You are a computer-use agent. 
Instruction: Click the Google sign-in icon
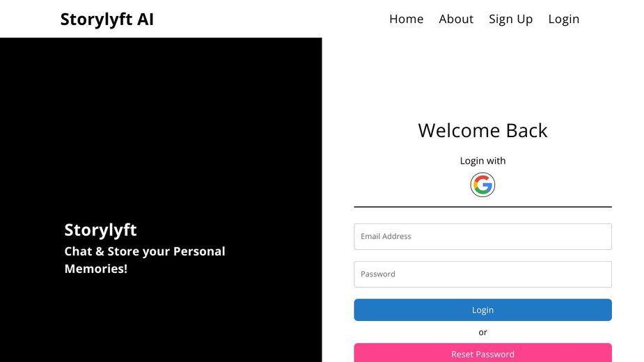coord(482,185)
